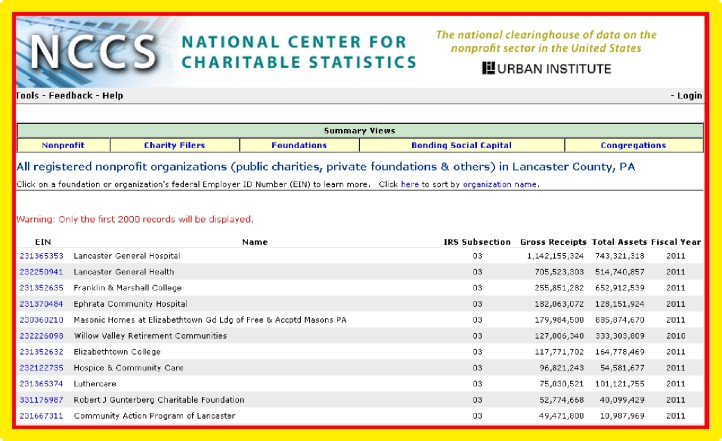Click the Login link
This screenshot has height=441, width=722.
688,96
